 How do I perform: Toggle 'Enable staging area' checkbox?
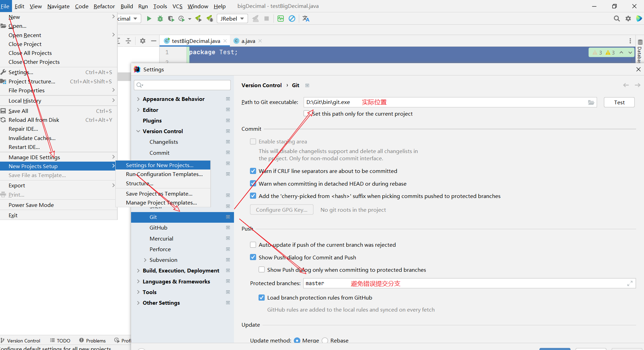tap(253, 141)
